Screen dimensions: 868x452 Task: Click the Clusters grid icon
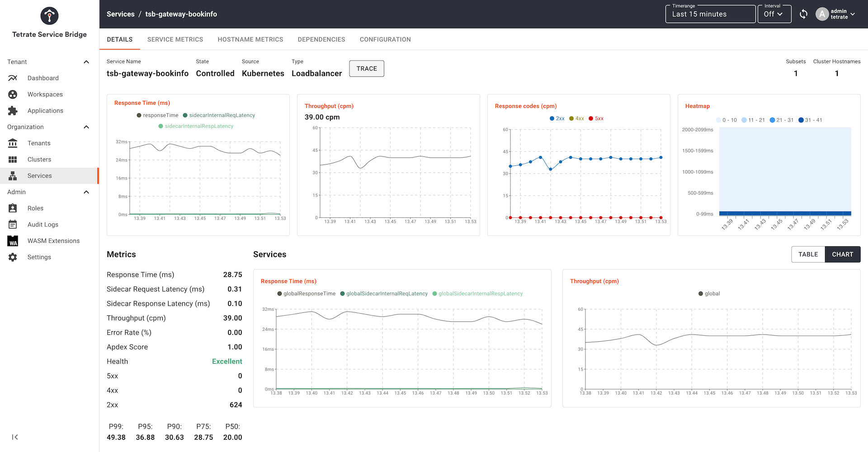(x=13, y=160)
